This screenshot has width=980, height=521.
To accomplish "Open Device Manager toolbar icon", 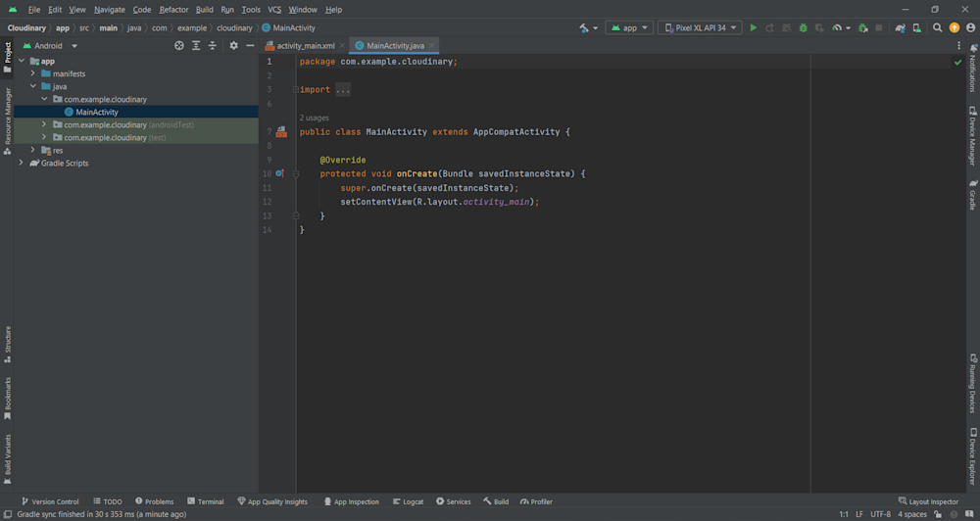I will click(x=917, y=28).
